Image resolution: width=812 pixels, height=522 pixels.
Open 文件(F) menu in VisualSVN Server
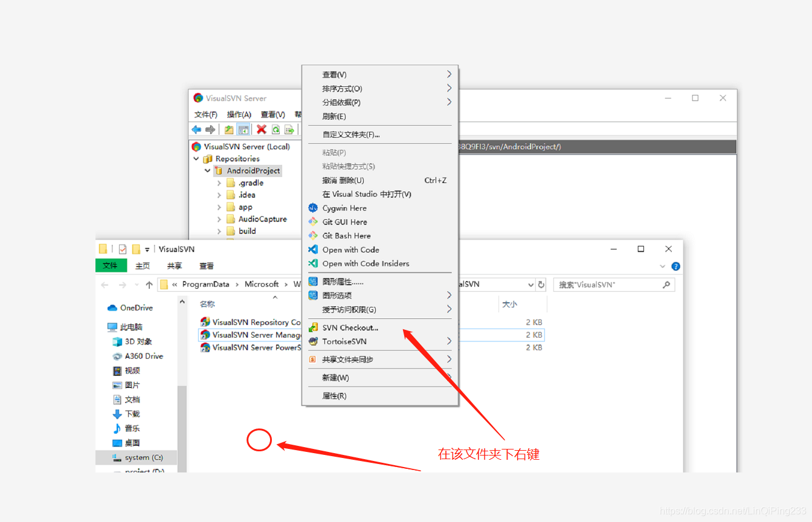pos(206,114)
